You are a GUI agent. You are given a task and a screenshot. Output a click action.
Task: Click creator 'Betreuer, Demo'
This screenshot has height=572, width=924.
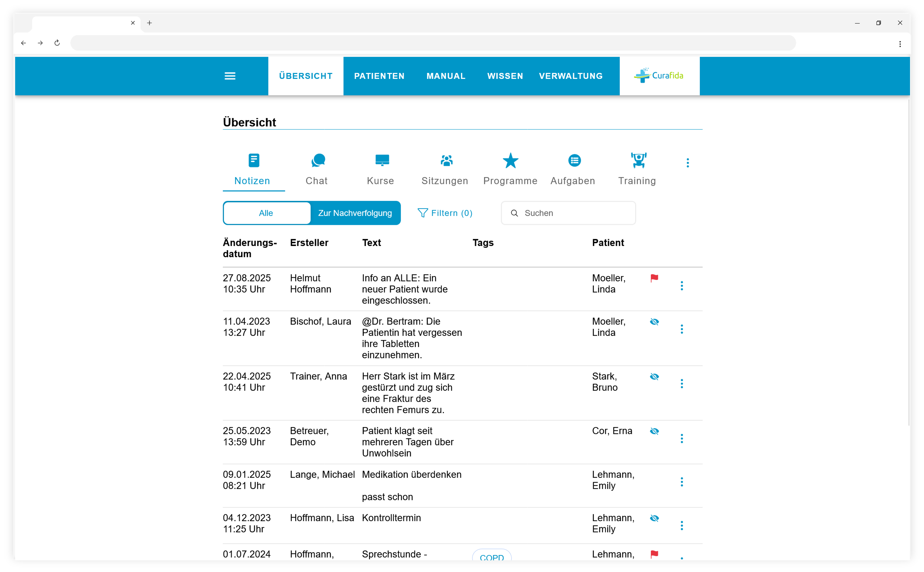tap(309, 437)
